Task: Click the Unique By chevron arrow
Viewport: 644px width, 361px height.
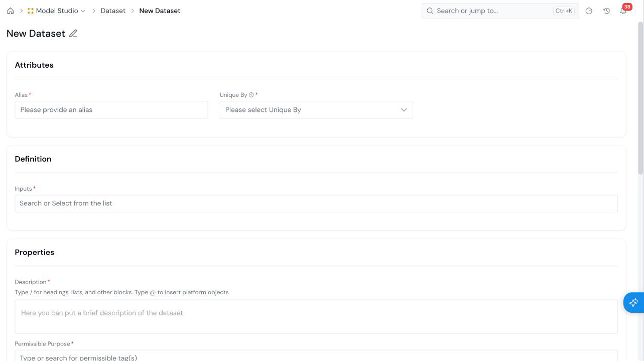Action: pos(404,110)
